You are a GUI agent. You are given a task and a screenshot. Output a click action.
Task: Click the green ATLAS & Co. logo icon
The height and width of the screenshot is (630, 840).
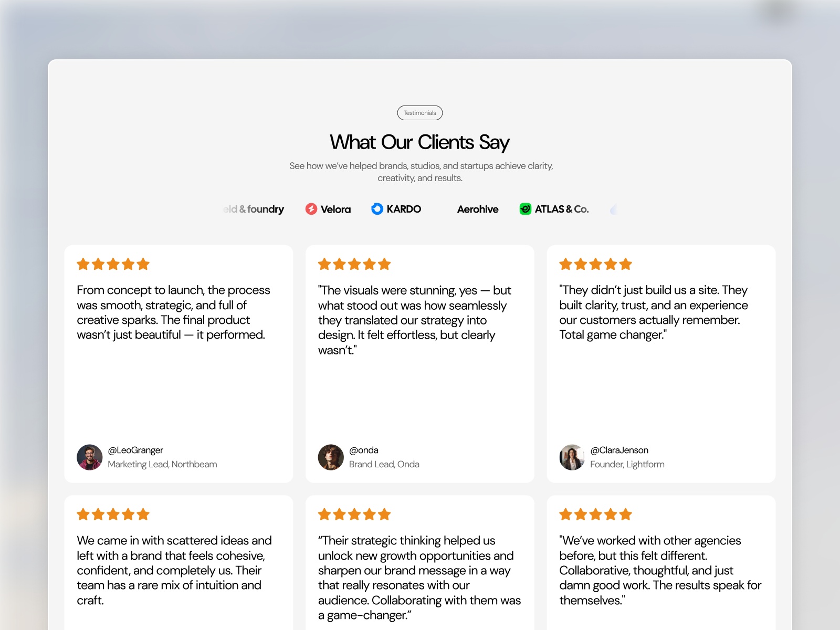525,209
